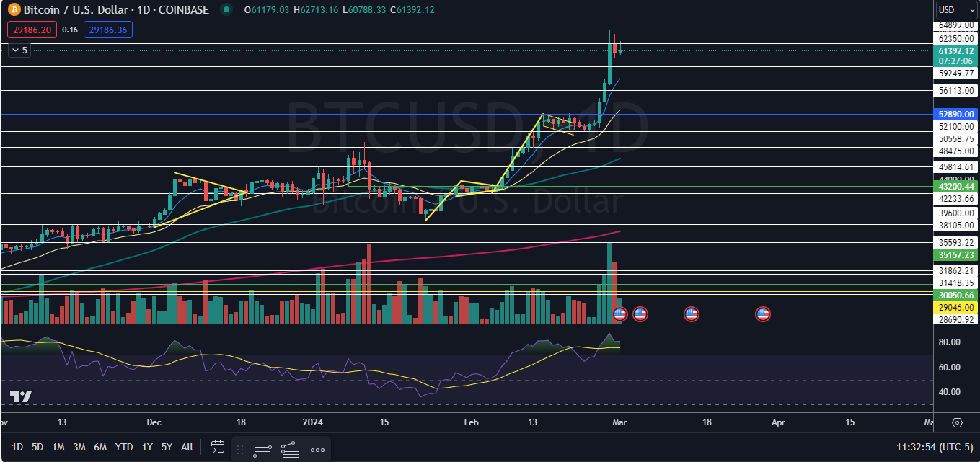
Task: Click the Apr label on time axis
Action: pyautogui.click(x=778, y=422)
